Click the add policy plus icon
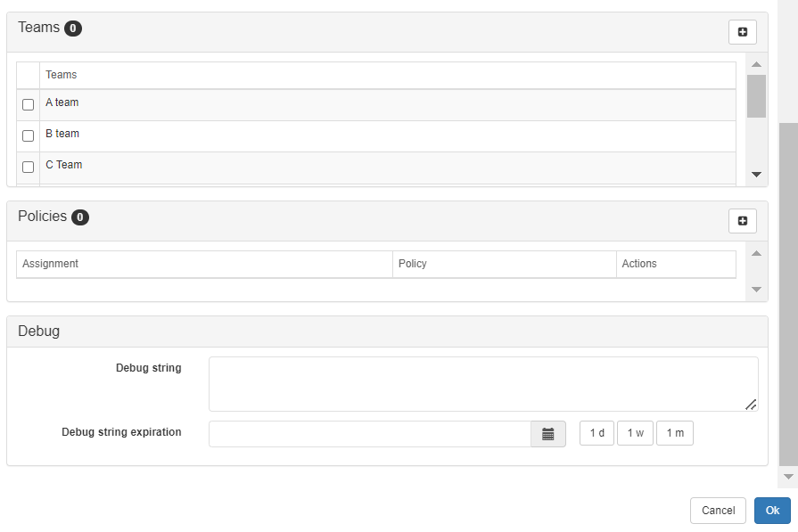This screenshot has width=798, height=532. click(743, 221)
